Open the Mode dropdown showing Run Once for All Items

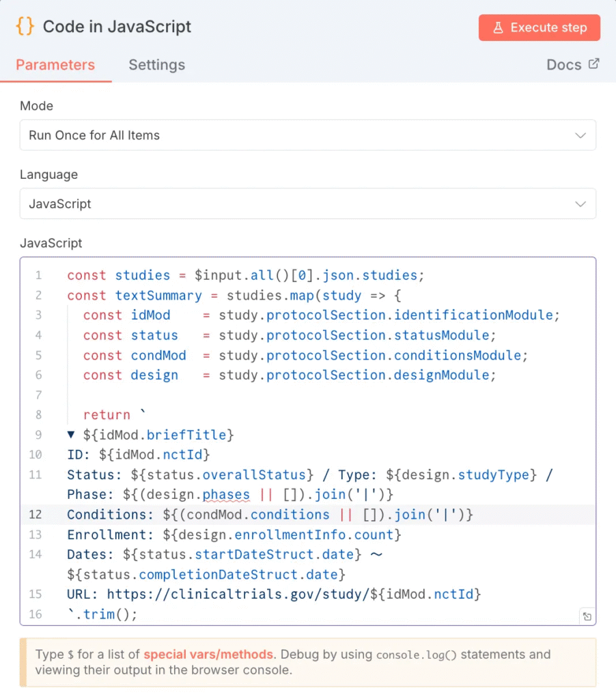pos(307,135)
